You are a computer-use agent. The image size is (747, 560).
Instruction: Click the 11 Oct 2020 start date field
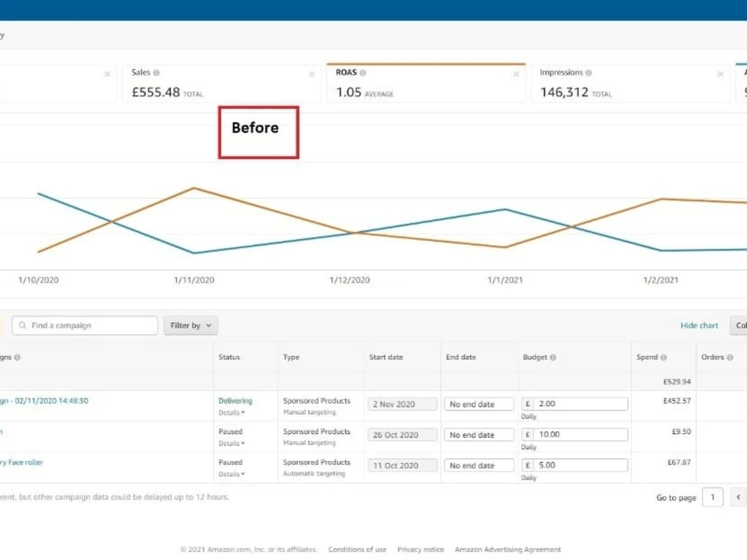pos(403,466)
